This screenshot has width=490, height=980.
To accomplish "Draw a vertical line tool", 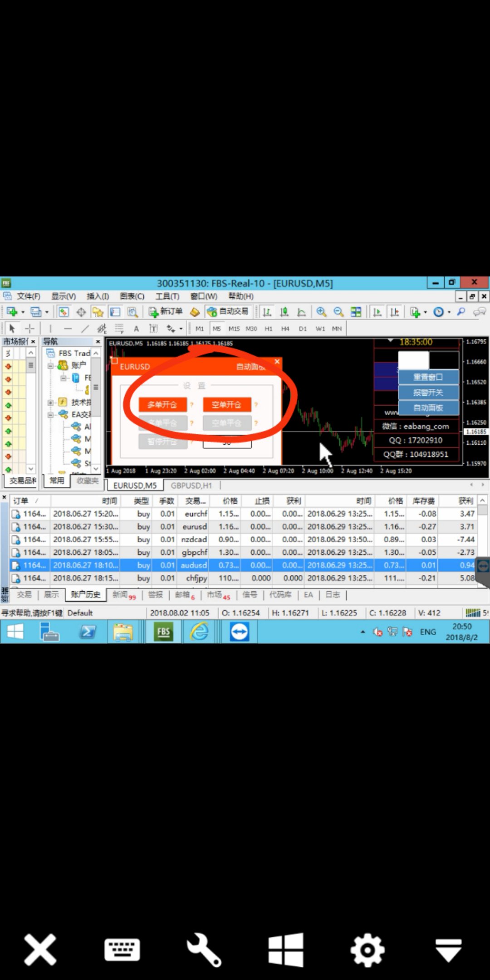I will pyautogui.click(x=50, y=328).
